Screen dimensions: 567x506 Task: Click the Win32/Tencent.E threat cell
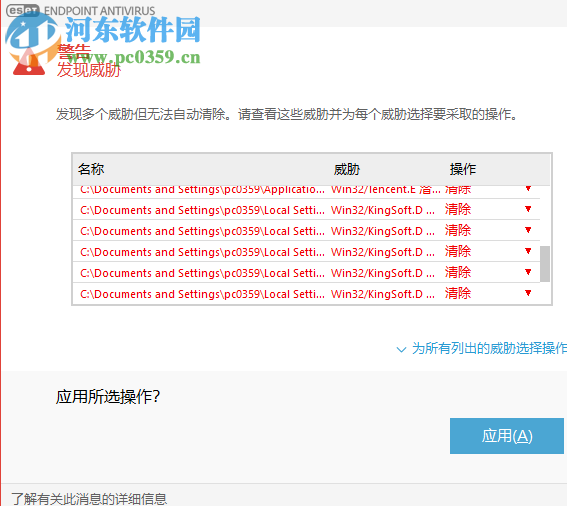pyautogui.click(x=385, y=190)
